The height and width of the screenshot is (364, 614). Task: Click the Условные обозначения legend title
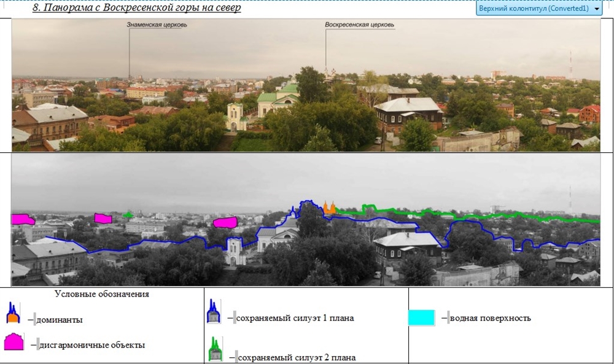pyautogui.click(x=102, y=294)
